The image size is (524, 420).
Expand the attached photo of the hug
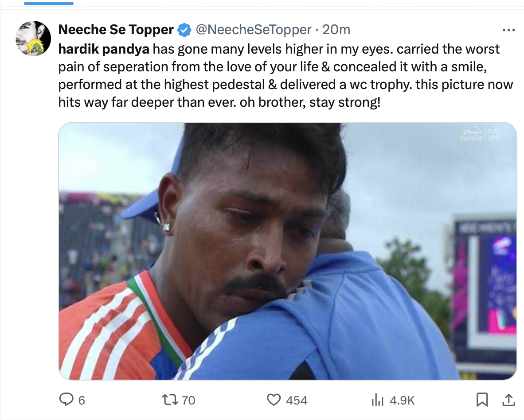(287, 251)
